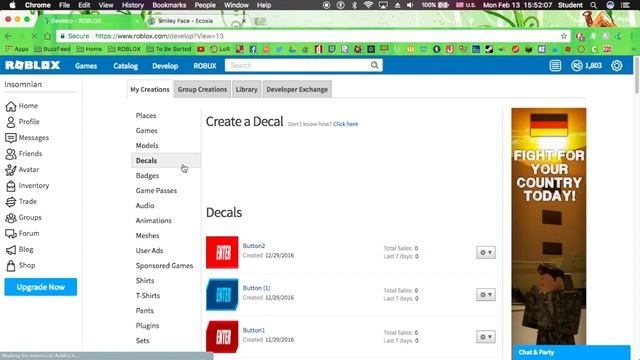The height and width of the screenshot is (360, 640).
Task: Bookmark this page with the star icon
Action: [564, 36]
